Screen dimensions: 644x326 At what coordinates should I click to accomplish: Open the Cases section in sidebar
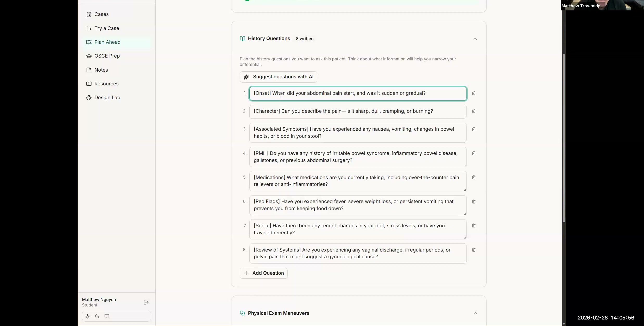101,14
